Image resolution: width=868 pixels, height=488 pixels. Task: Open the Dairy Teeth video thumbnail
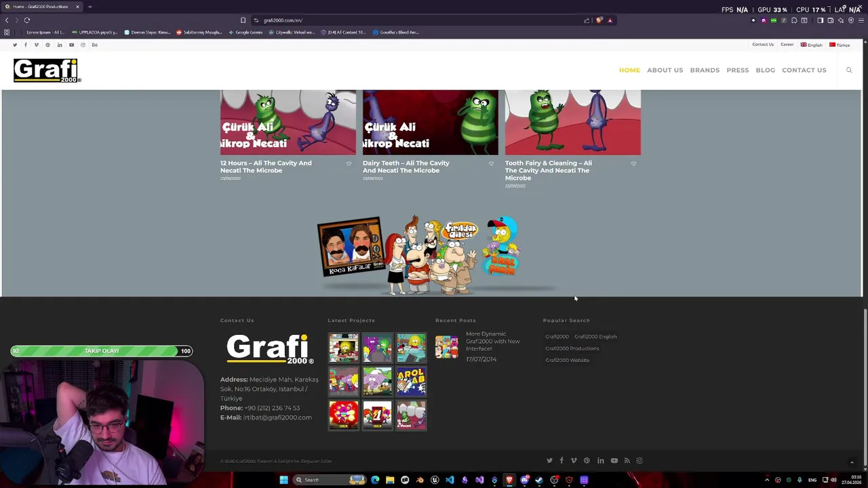point(430,122)
